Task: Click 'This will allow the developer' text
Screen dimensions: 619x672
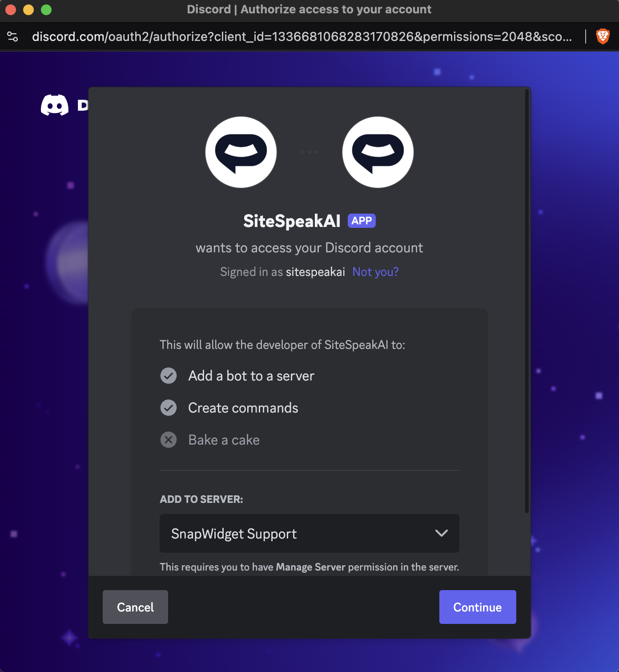Action: click(x=282, y=345)
